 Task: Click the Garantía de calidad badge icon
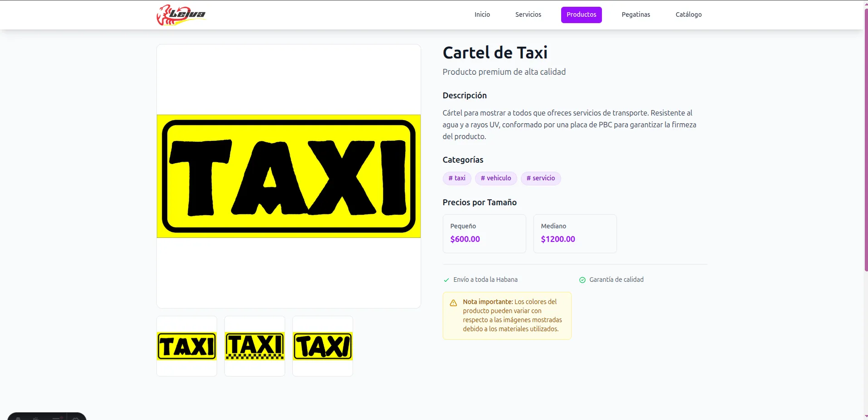(582, 280)
